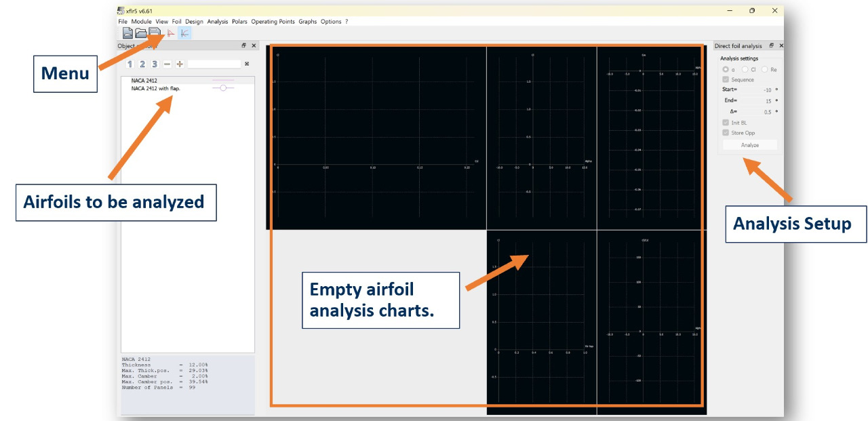Toggle the Sequence checkbox

[x=726, y=80]
